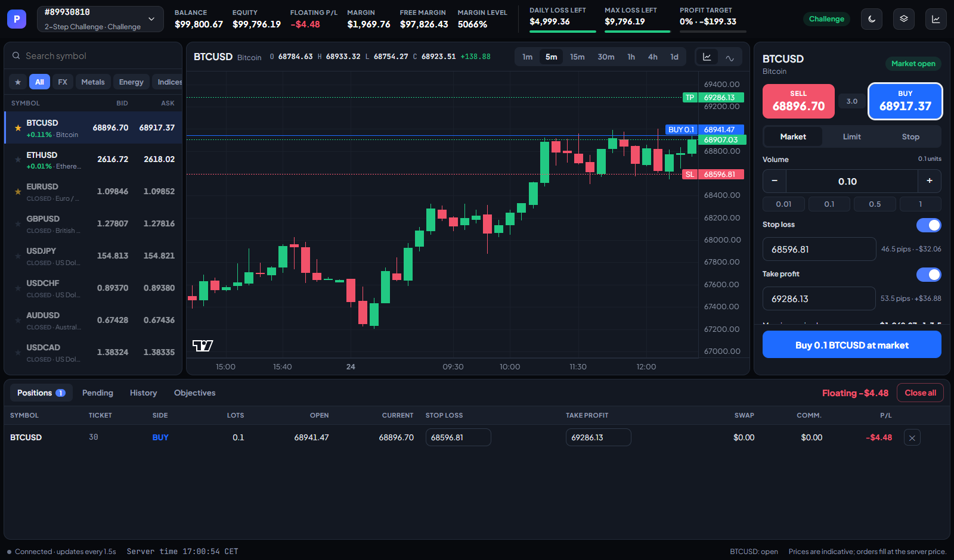
Task: Open the statistics chart icon in header
Action: (936, 19)
